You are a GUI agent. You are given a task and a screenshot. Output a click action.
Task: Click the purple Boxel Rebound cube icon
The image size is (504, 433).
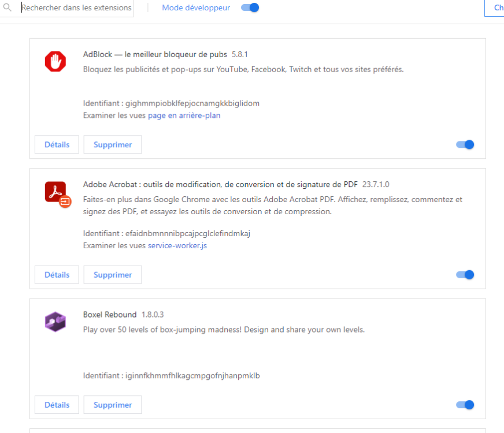[55, 322]
